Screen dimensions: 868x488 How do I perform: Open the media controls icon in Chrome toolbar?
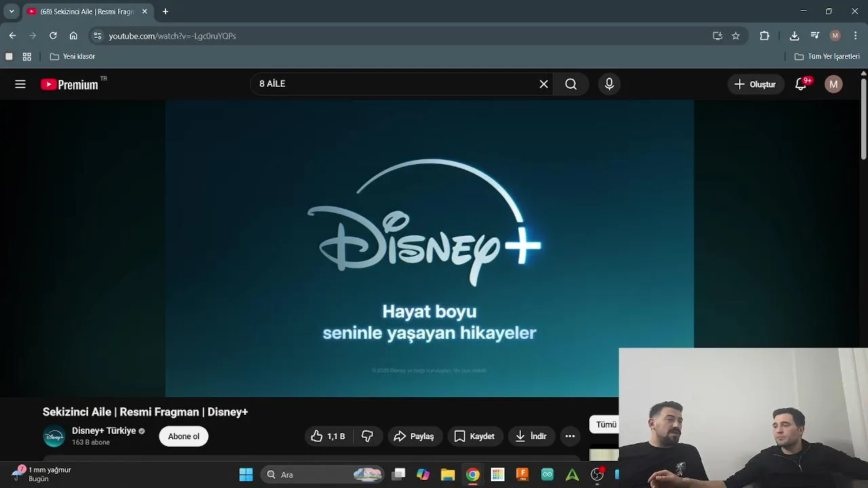(815, 36)
